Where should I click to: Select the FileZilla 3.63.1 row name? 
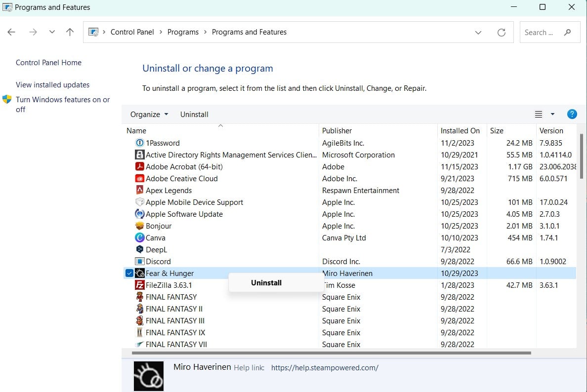pos(169,285)
